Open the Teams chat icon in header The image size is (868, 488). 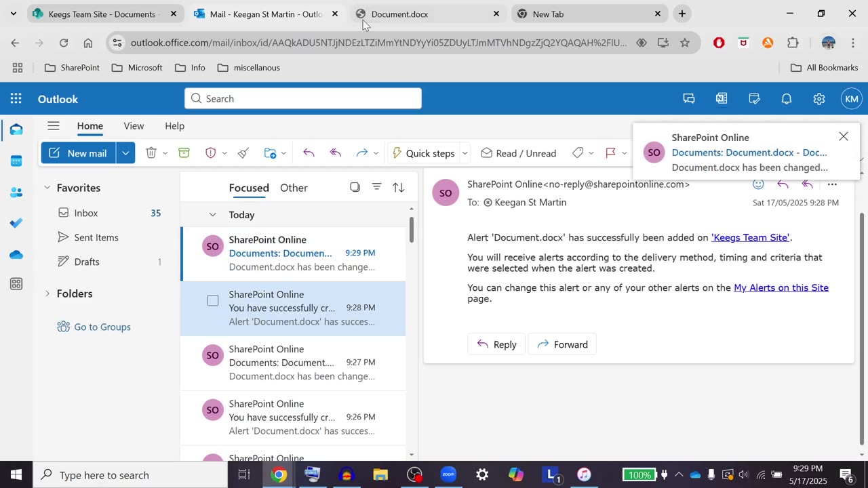689,99
